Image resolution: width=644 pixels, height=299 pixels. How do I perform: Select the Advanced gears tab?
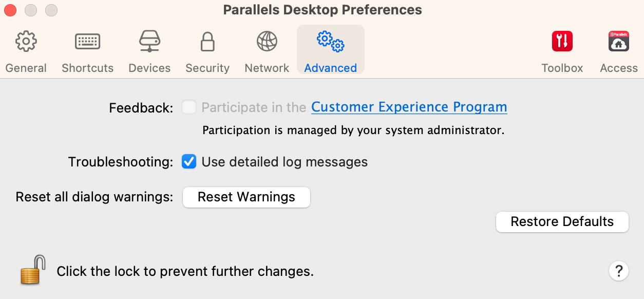coord(331,42)
